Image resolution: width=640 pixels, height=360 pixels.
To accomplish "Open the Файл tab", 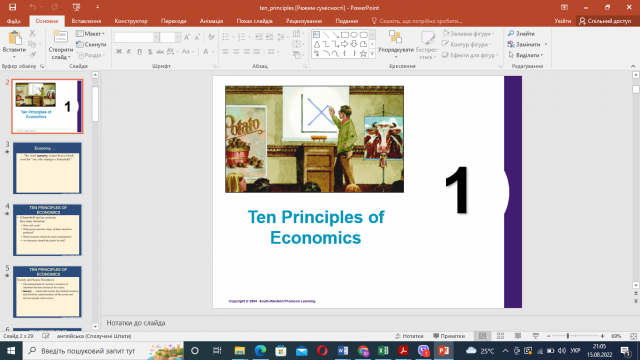I will [x=13, y=21].
